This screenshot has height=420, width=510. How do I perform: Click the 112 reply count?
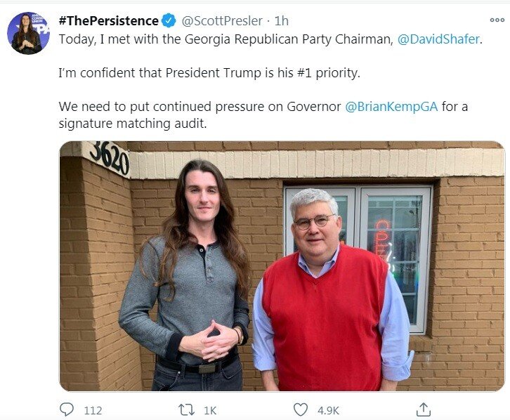pyautogui.click(x=93, y=410)
